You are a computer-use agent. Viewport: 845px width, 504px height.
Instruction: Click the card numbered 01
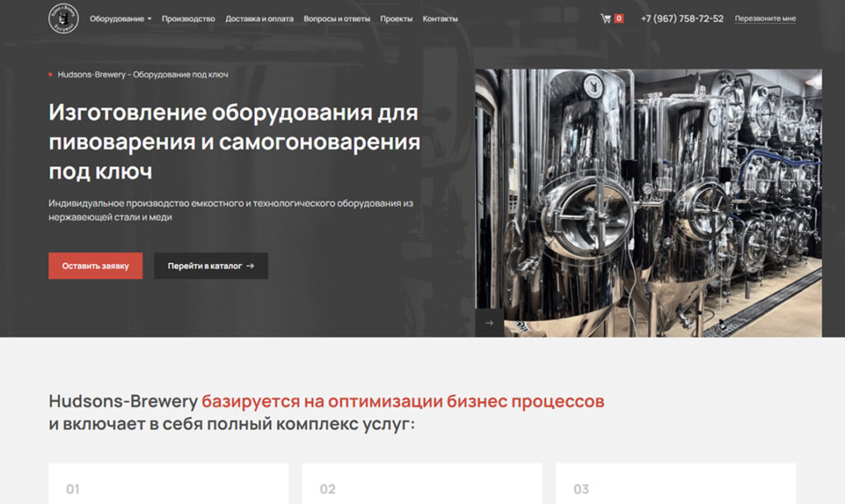pyautogui.click(x=168, y=483)
